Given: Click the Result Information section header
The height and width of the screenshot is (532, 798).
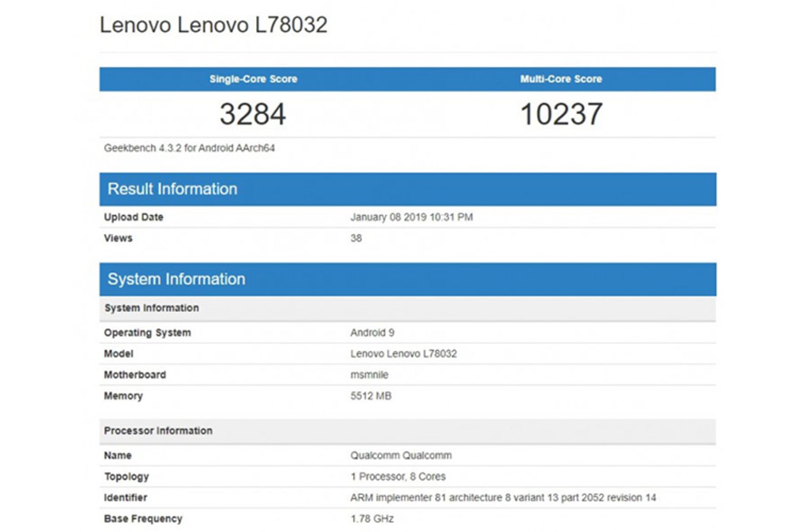Looking at the screenshot, I should coord(172,189).
